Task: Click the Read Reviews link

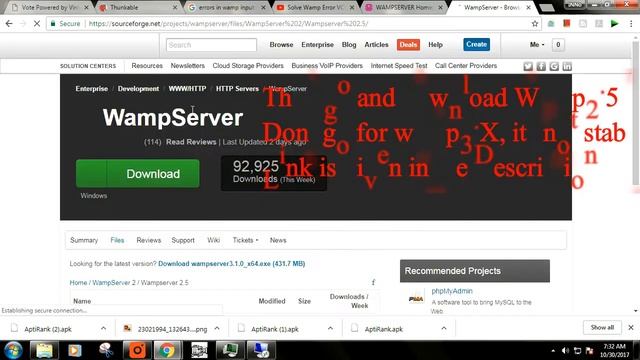Action: coord(191,142)
